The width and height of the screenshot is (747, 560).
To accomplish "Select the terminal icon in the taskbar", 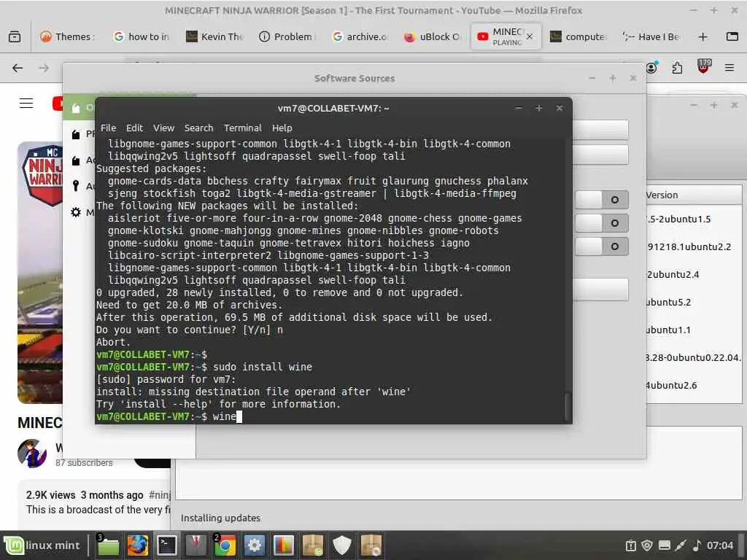I will [167, 545].
